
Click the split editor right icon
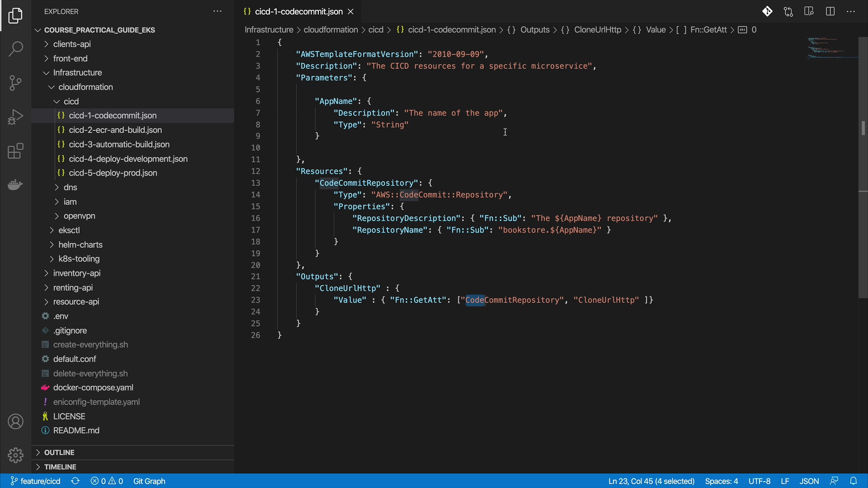pos(830,12)
